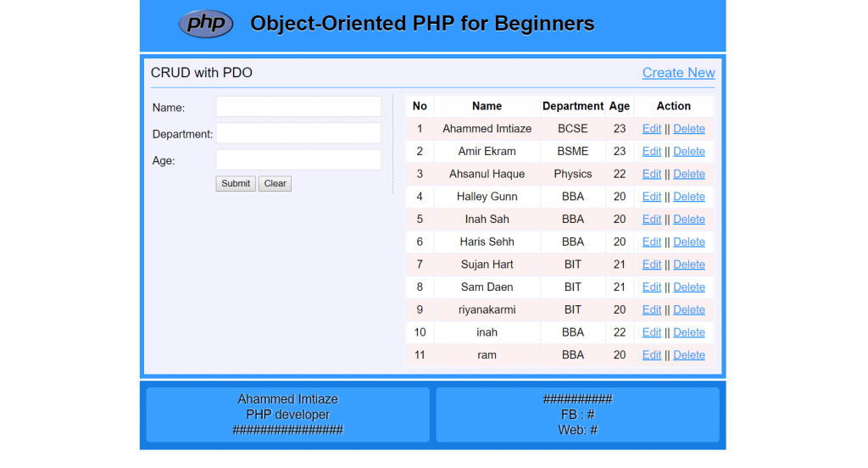
Task: Click the PHP developer footer text
Action: pos(288,415)
